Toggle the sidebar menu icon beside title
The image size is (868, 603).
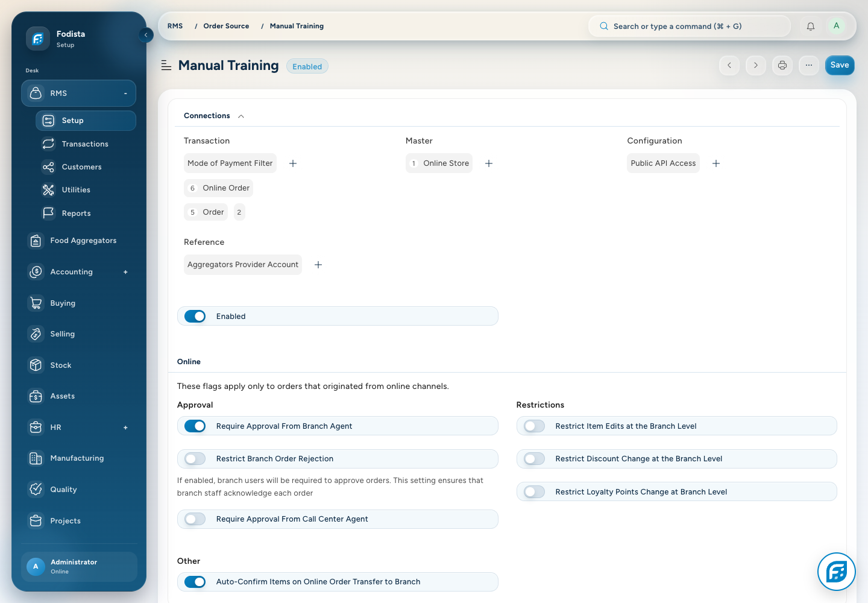pyautogui.click(x=166, y=66)
